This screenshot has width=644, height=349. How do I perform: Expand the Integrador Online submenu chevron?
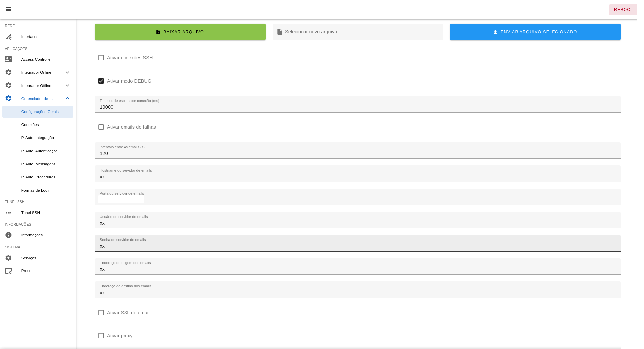(x=67, y=72)
